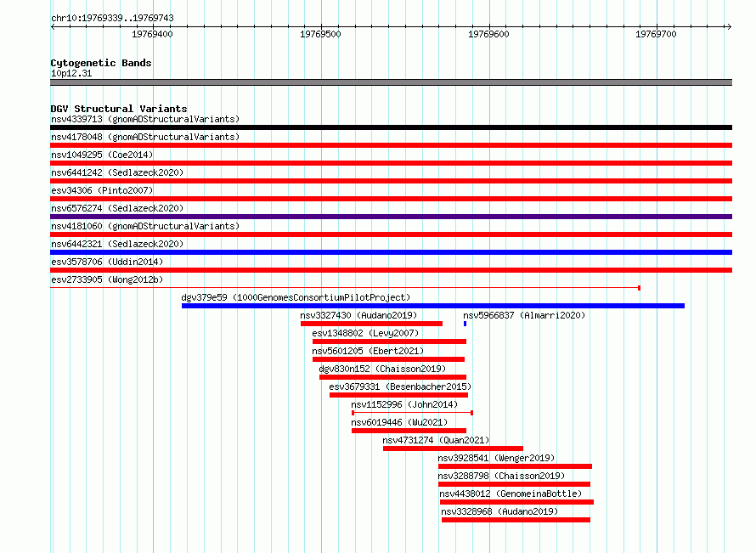The width and height of the screenshot is (756, 553).
Task: Click ruler position label 19769500
Action: point(320,34)
